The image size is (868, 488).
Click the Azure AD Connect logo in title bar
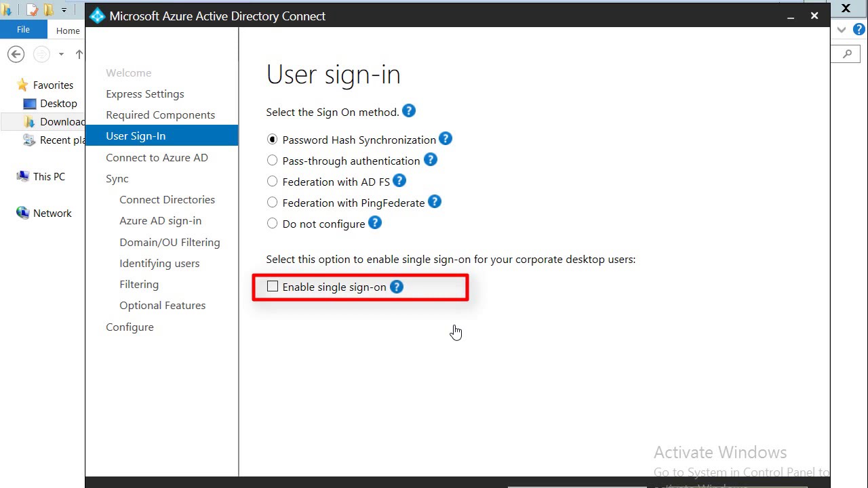coord(98,16)
